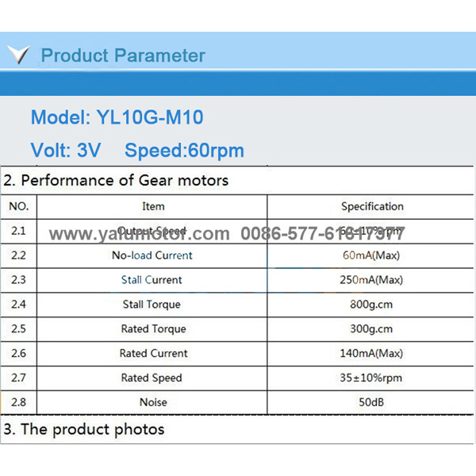476x476 pixels.
Task: Click Performance of Gear motors heading
Action: 116,180
